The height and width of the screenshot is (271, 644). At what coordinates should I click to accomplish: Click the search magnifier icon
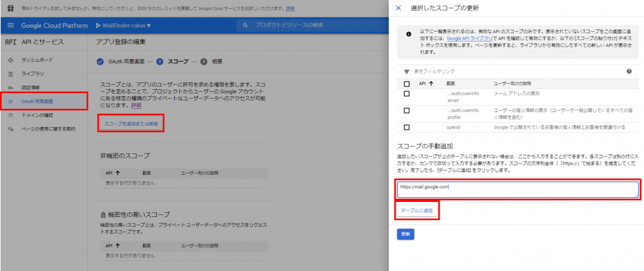[x=246, y=25]
